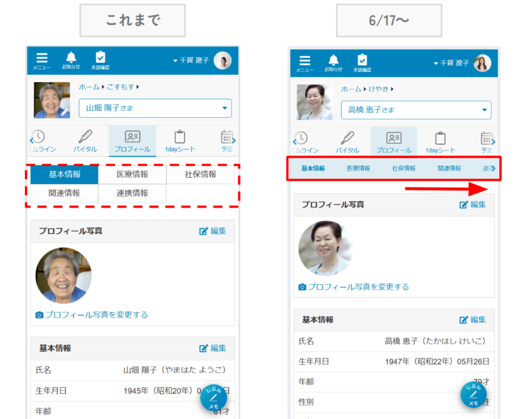Click left chevron of icon nav, right screen
532x419 pixels.
click(295, 142)
